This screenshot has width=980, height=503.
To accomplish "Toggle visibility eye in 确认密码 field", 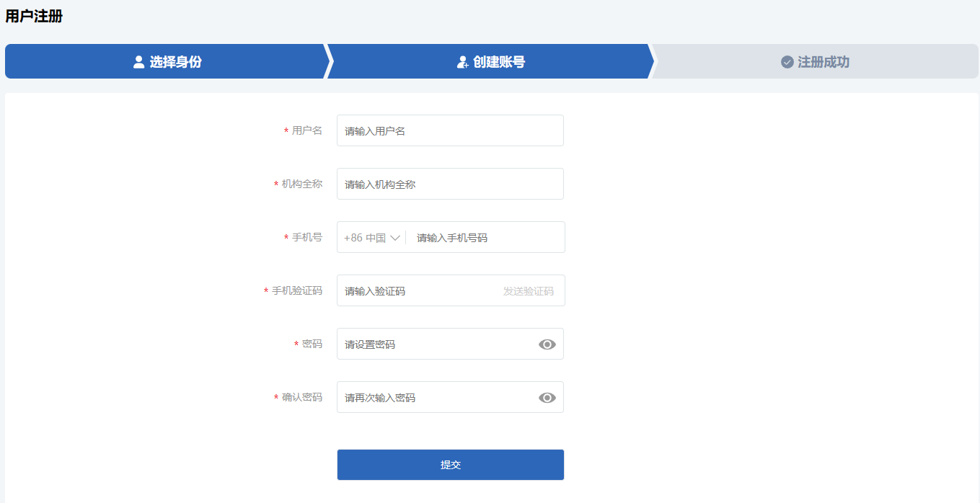I will coord(547,398).
